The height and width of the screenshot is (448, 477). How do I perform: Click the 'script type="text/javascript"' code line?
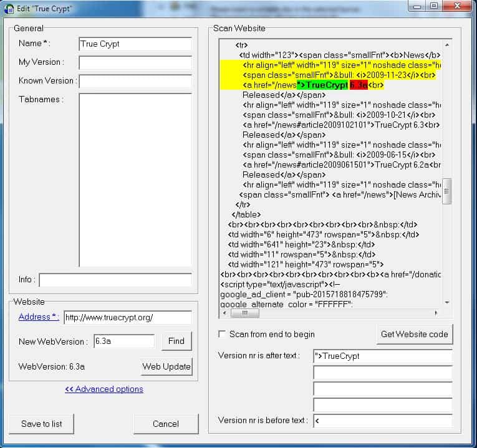coord(280,285)
